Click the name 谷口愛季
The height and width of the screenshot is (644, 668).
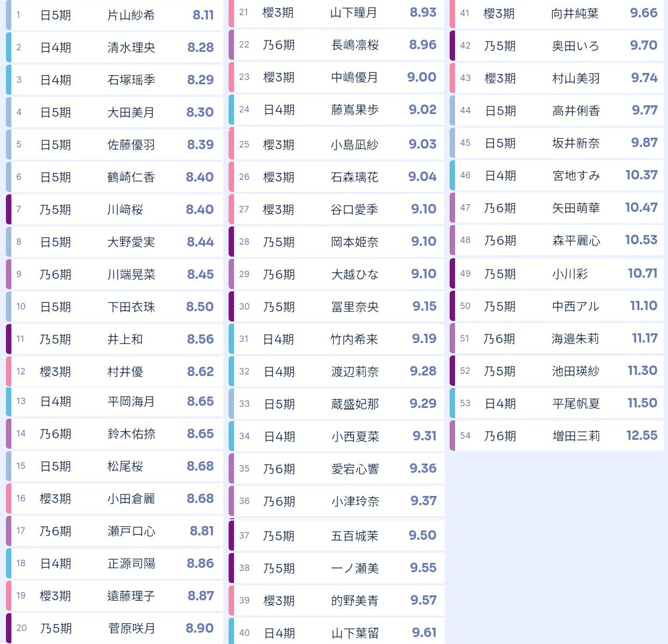354,210
